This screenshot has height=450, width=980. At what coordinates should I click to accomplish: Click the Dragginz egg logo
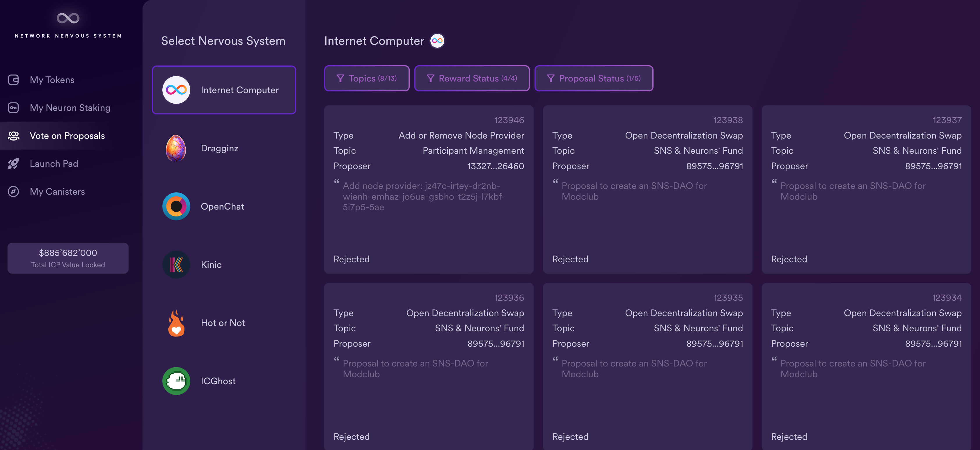coord(176,148)
